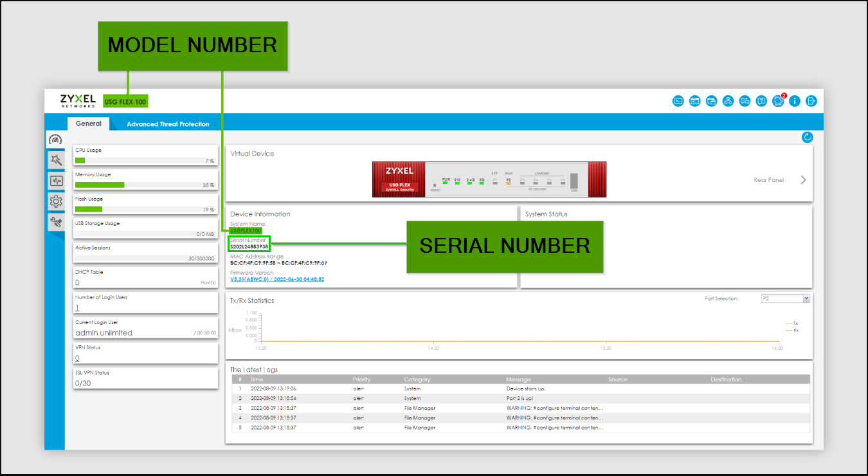This screenshot has height=476, width=868.
Task: Open the notification bell with badge
Action: click(x=779, y=101)
